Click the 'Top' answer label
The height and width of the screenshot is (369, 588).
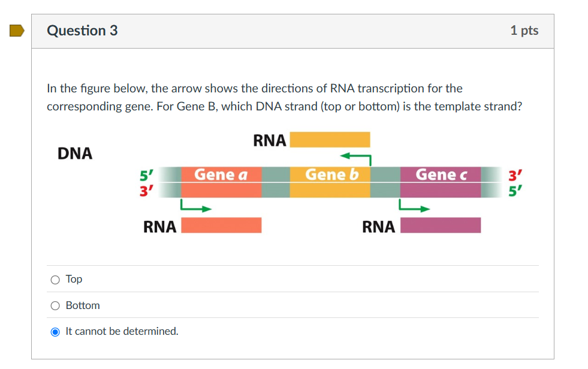[74, 279]
